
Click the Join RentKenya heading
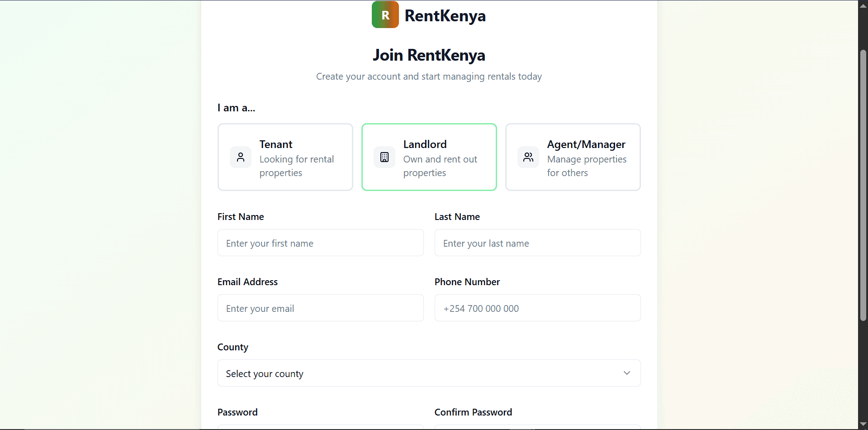click(x=429, y=55)
